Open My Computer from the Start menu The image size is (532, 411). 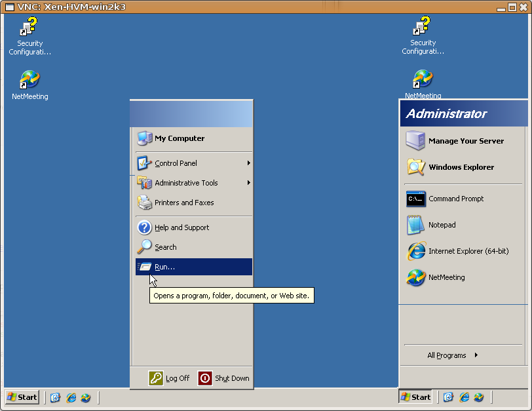pyautogui.click(x=179, y=138)
